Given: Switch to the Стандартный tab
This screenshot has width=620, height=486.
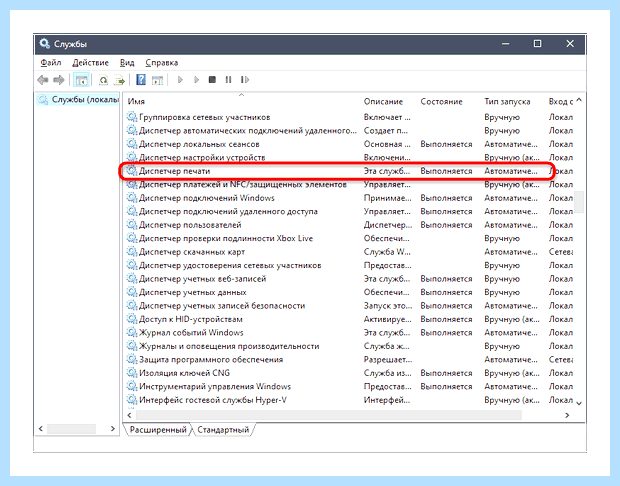Looking at the screenshot, I should (x=223, y=429).
